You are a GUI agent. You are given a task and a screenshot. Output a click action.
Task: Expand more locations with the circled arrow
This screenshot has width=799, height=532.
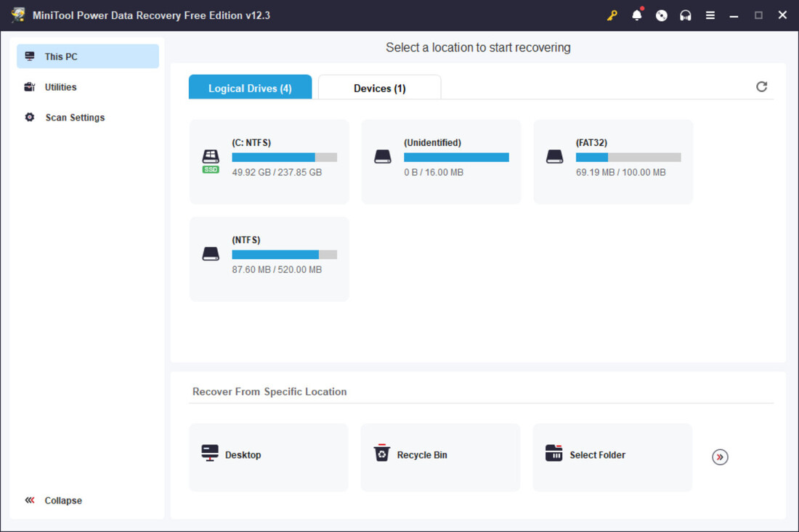(720, 457)
